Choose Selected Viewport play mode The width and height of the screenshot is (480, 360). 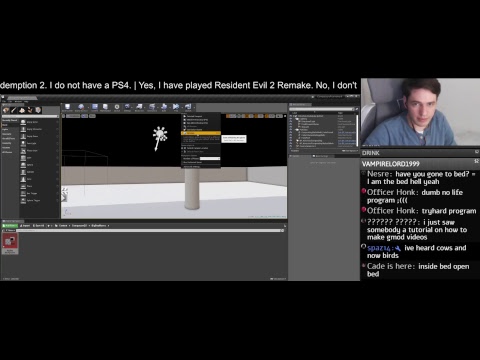tap(201, 116)
